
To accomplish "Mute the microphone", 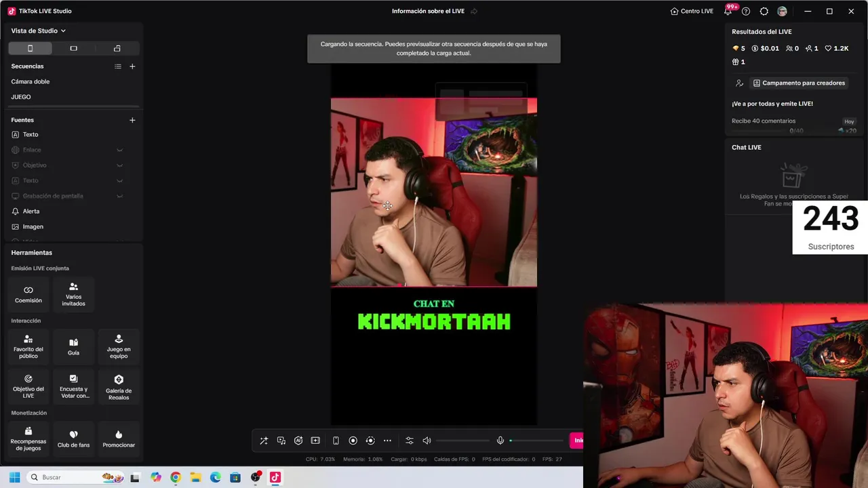I will coord(500,441).
